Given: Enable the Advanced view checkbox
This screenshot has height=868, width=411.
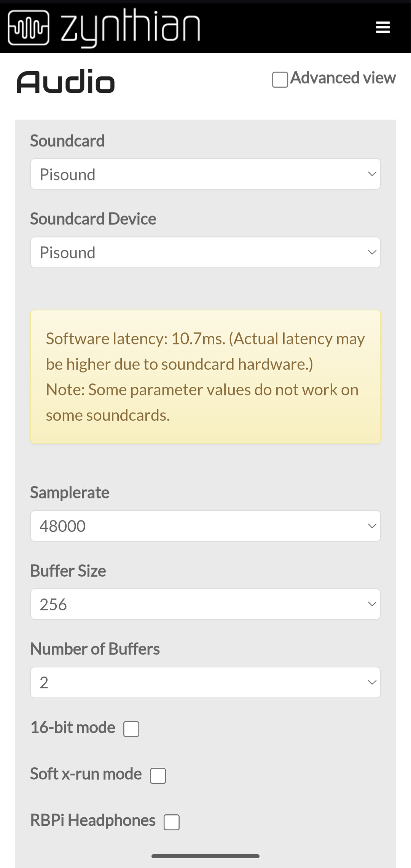Looking at the screenshot, I should tap(280, 80).
